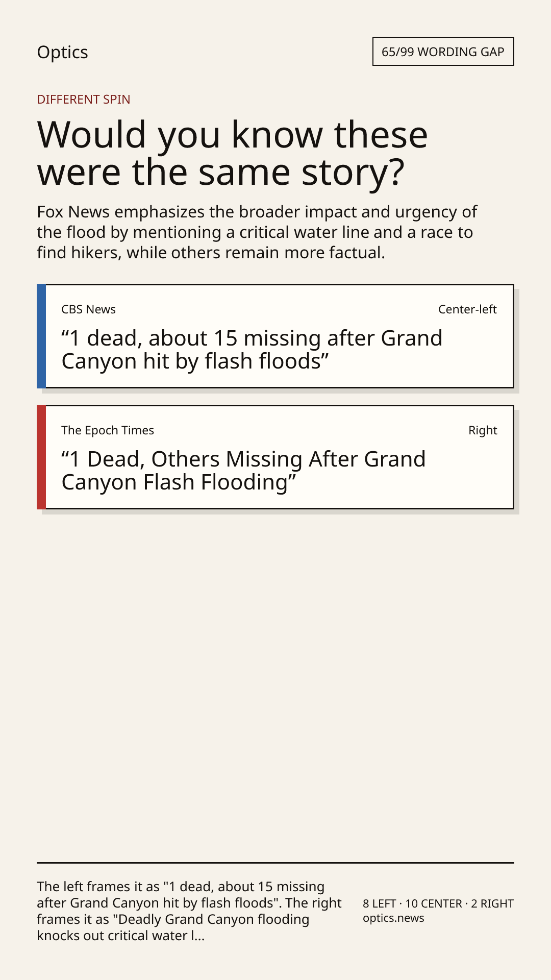The width and height of the screenshot is (551, 980).
Task: Click the blue bias stripe on CBS card
Action: 41,336
